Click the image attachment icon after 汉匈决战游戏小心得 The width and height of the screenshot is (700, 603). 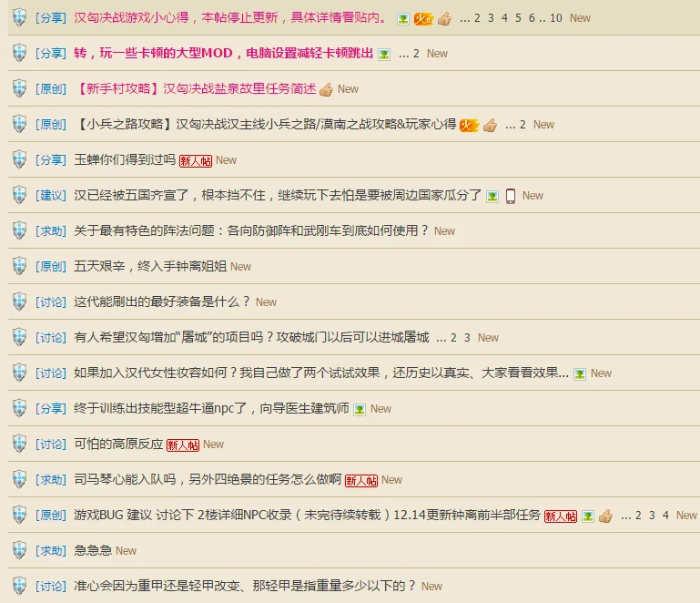[x=403, y=19]
